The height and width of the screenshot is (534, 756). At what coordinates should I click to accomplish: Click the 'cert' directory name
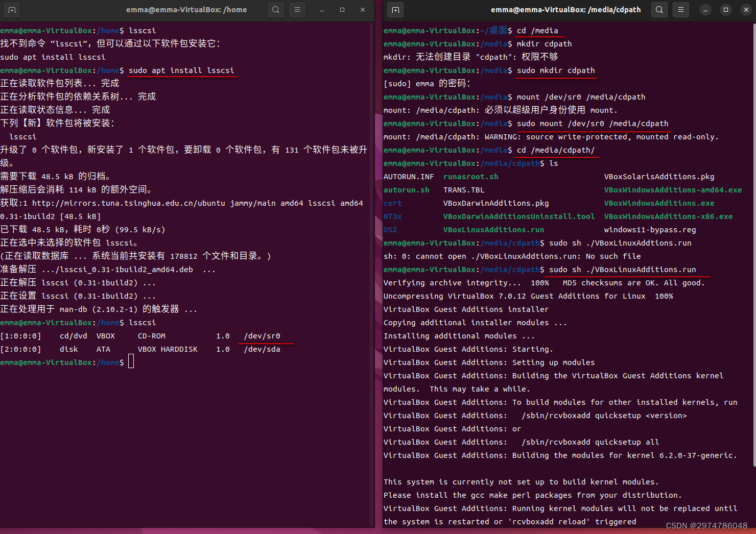393,203
